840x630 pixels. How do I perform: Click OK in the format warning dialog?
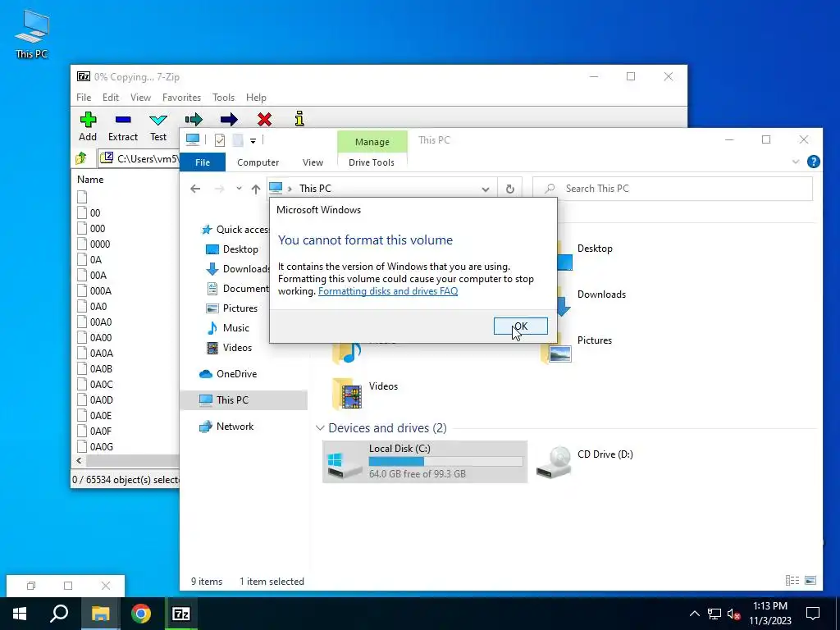point(520,326)
